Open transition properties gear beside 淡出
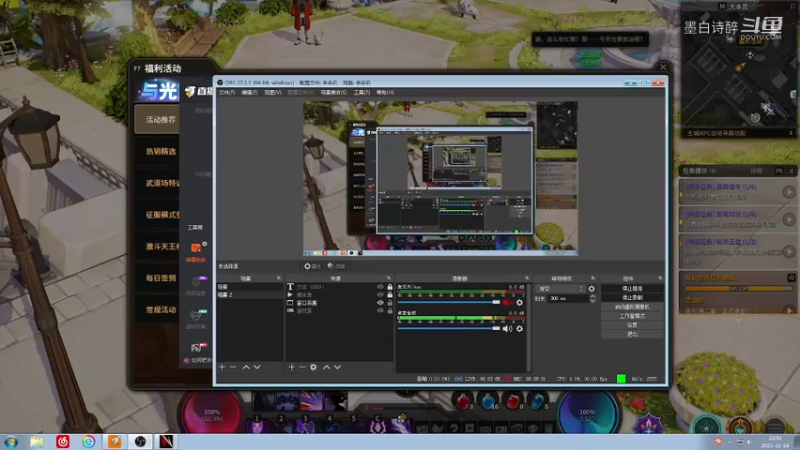Image resolution: width=800 pixels, height=450 pixels. 591,289
